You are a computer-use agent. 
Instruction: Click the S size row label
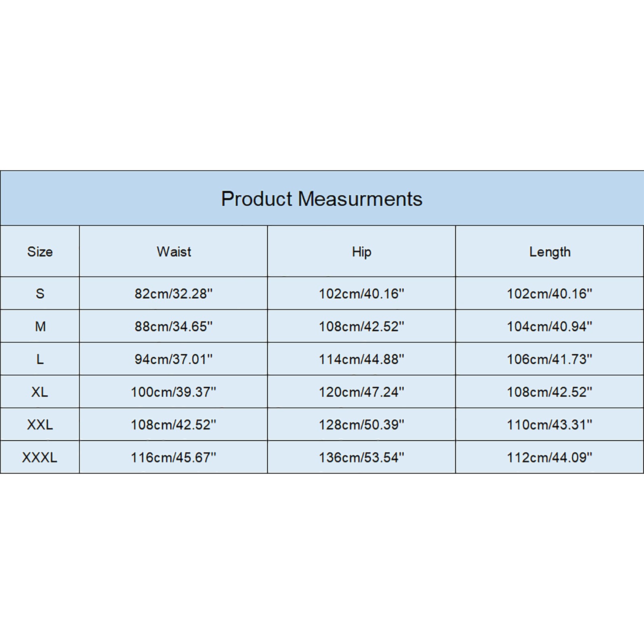point(40,293)
